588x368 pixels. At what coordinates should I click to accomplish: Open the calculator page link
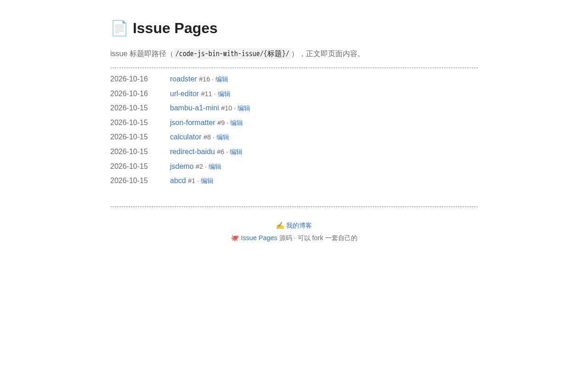coord(186,137)
